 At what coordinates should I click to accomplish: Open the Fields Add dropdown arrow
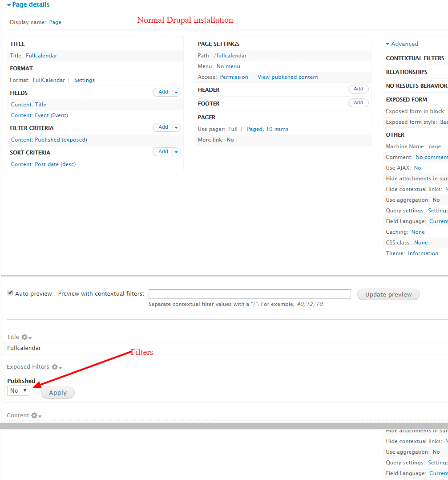point(176,92)
